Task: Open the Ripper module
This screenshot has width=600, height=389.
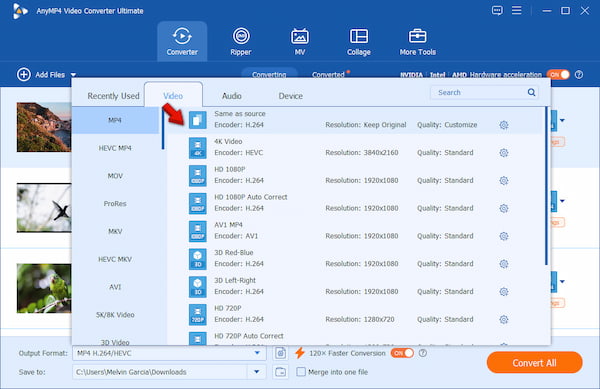Action: point(241,41)
